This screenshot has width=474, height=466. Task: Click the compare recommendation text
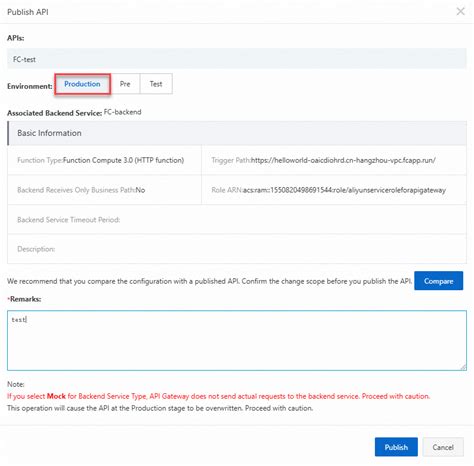coord(209,281)
